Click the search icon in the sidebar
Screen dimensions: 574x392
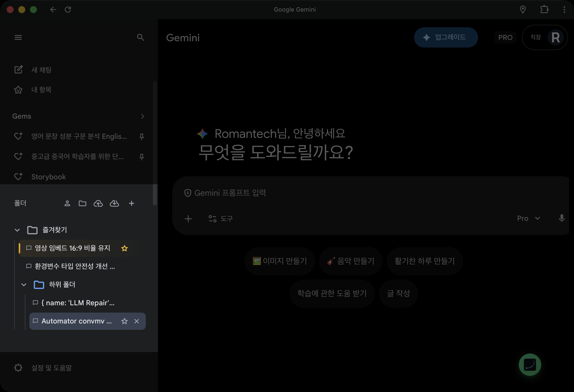[x=141, y=37]
